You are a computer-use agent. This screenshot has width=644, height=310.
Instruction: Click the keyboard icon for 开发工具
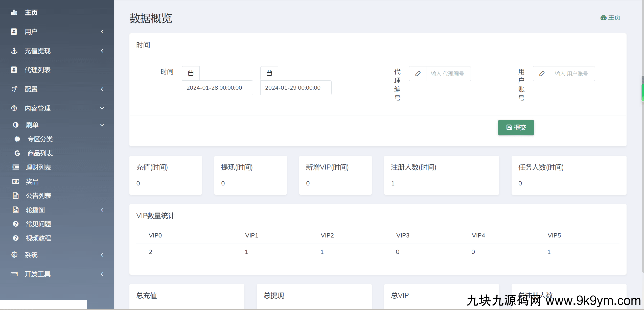click(14, 274)
